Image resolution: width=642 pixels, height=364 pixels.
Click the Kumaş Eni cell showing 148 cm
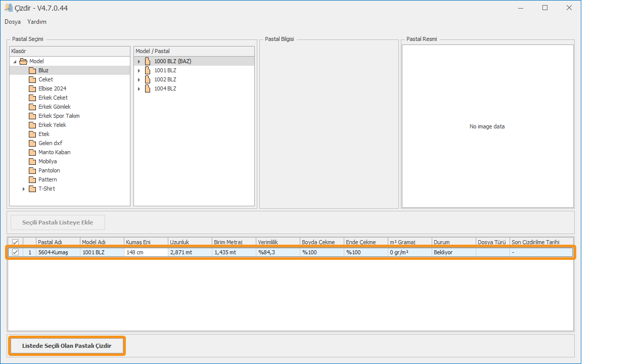pos(146,252)
